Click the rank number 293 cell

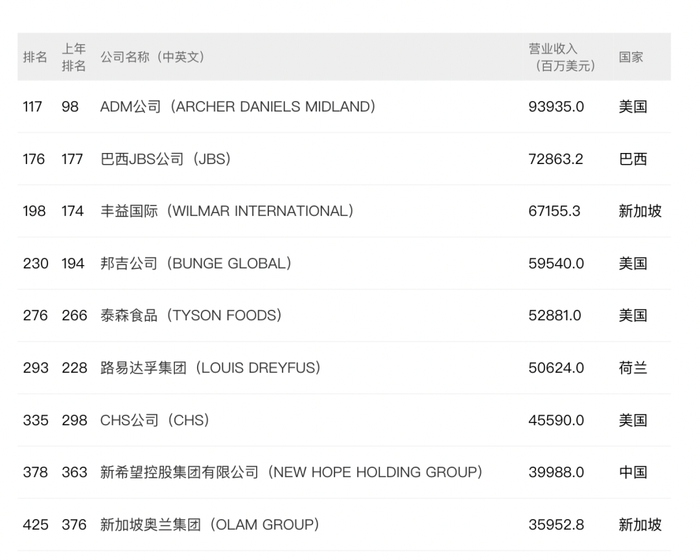tap(35, 368)
